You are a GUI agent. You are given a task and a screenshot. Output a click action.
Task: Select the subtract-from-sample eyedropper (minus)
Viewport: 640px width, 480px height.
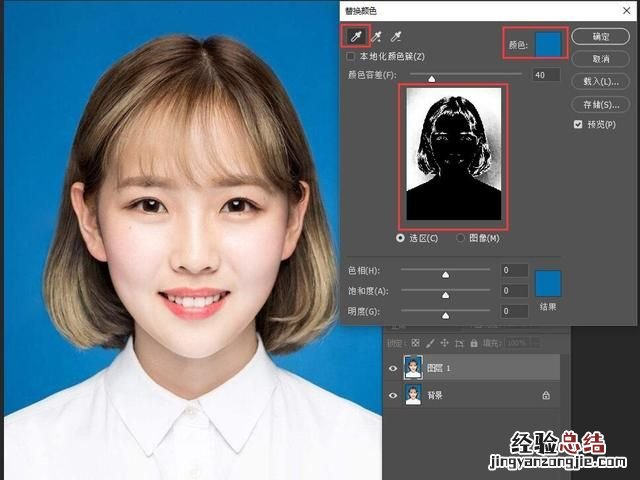pos(397,37)
